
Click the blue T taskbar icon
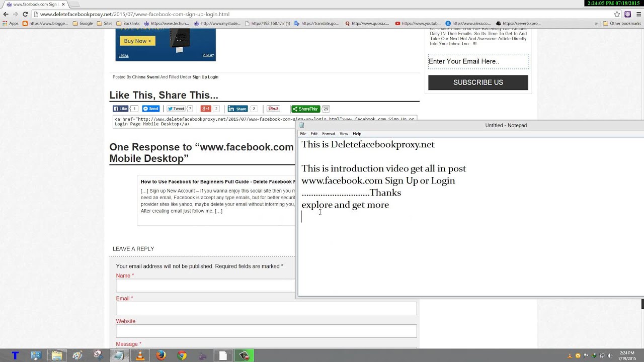click(x=15, y=355)
